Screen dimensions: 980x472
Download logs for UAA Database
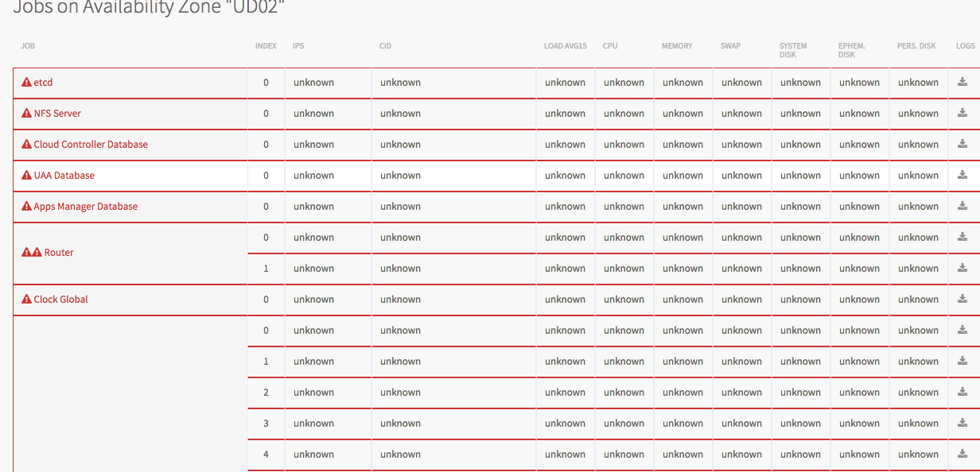pyautogui.click(x=962, y=174)
